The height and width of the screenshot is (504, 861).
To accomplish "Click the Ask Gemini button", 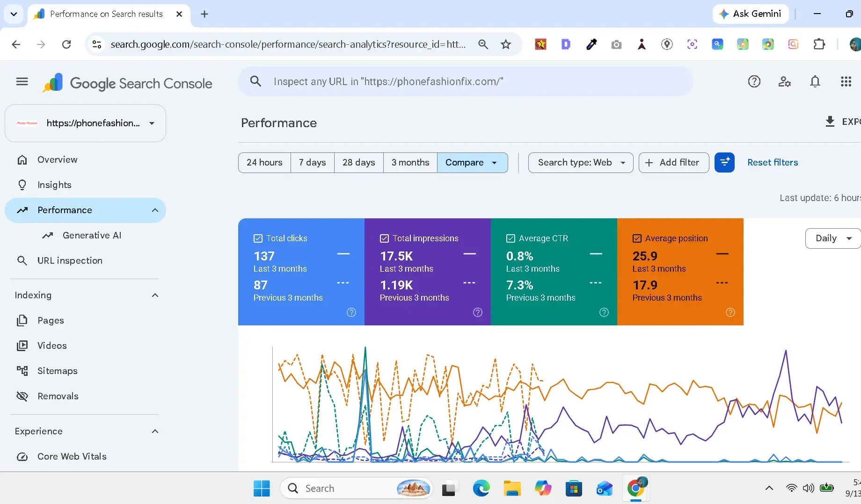I will [750, 14].
